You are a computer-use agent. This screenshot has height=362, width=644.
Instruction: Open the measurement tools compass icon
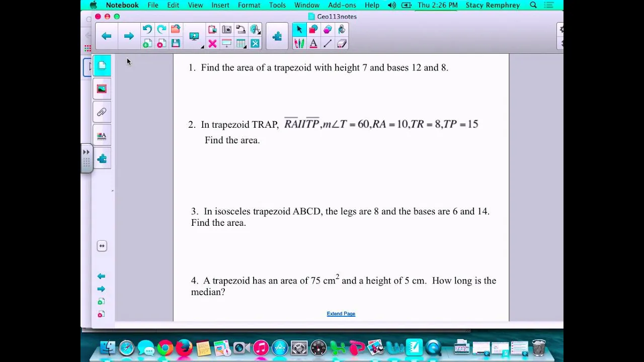point(255,30)
